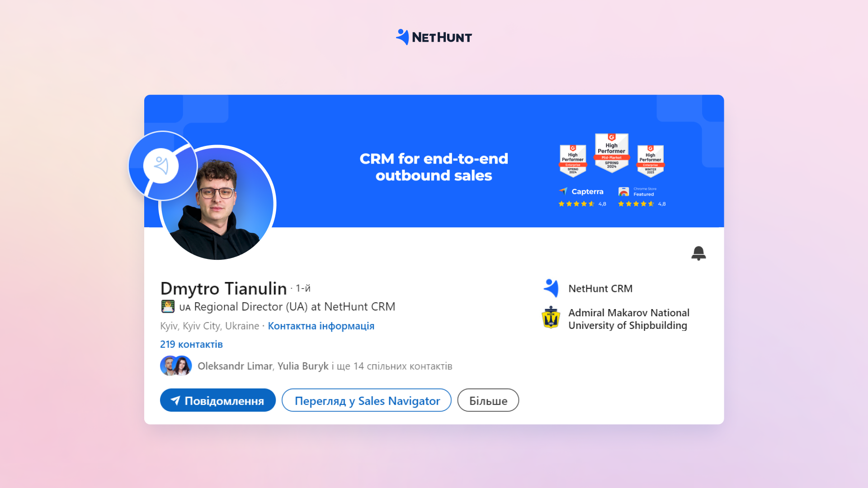Click the Admiral Makarov university crest icon
Image resolution: width=868 pixels, height=488 pixels.
pyautogui.click(x=551, y=318)
